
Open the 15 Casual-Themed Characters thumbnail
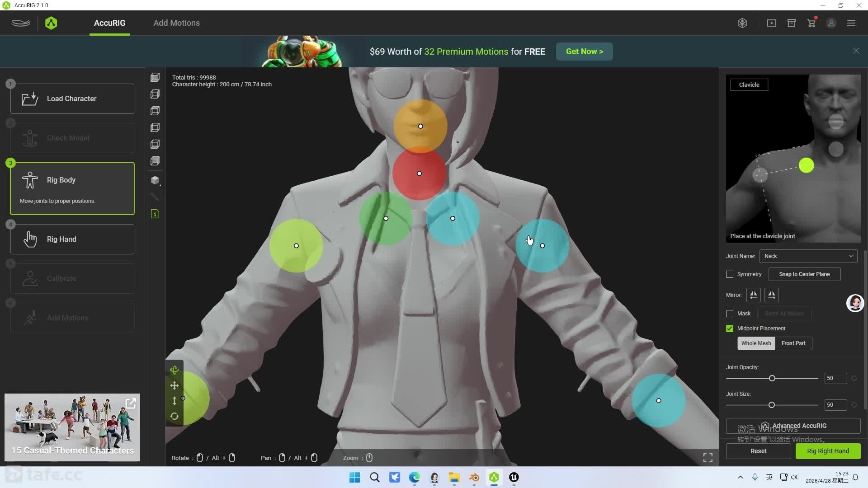[x=72, y=427]
